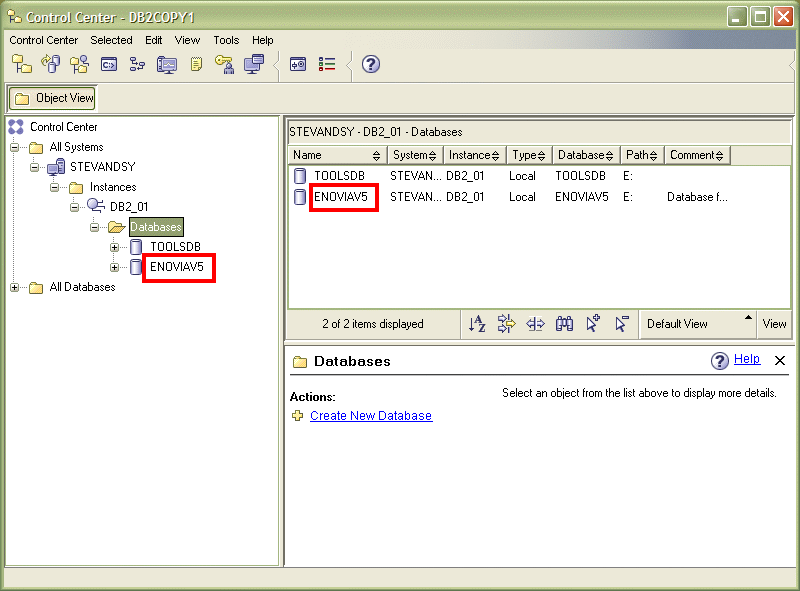
Task: Click the Sort A-Z icon
Action: (477, 324)
